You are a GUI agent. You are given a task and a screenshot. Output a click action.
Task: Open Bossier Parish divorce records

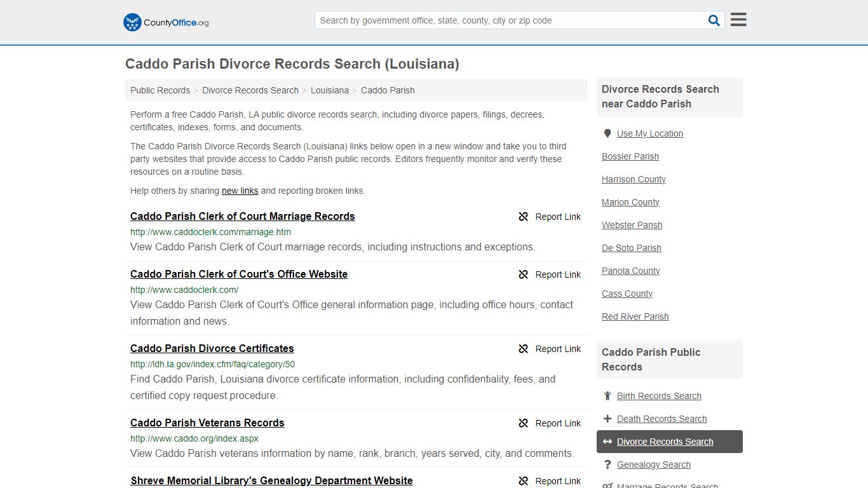coord(630,156)
